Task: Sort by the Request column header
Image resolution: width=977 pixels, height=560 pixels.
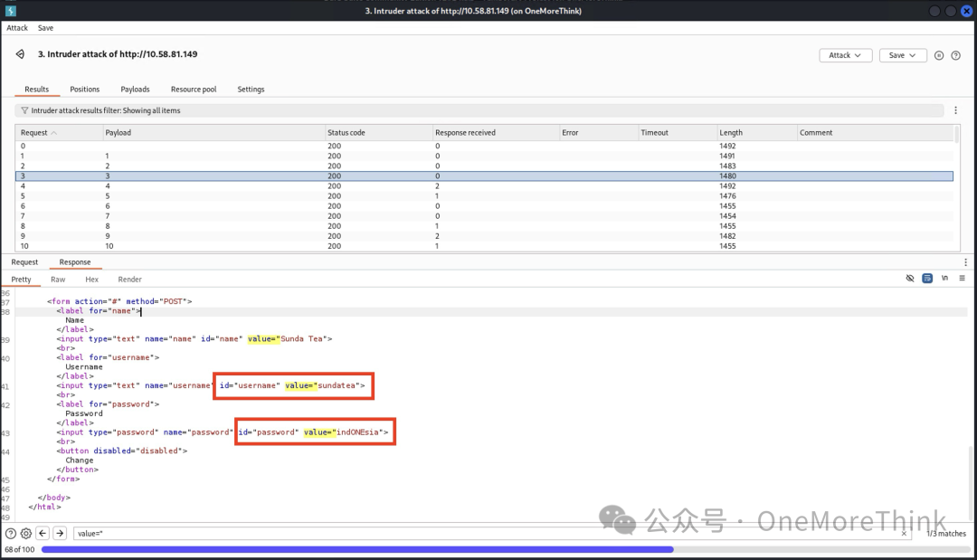Action: 59,133
